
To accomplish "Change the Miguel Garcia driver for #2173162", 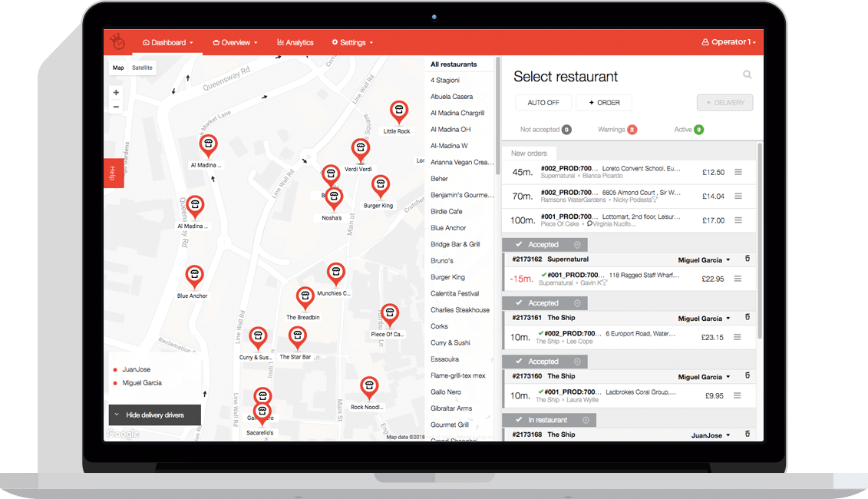I will click(x=704, y=259).
